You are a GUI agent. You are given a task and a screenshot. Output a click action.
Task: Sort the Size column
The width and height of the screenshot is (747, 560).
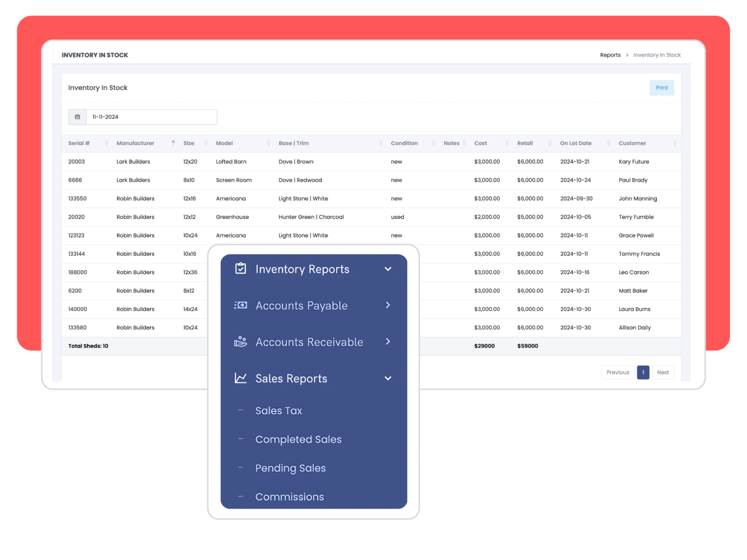tap(206, 143)
